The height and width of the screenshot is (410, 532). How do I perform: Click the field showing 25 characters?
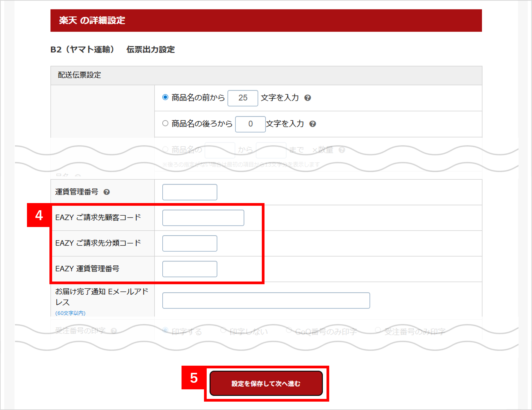(x=243, y=98)
